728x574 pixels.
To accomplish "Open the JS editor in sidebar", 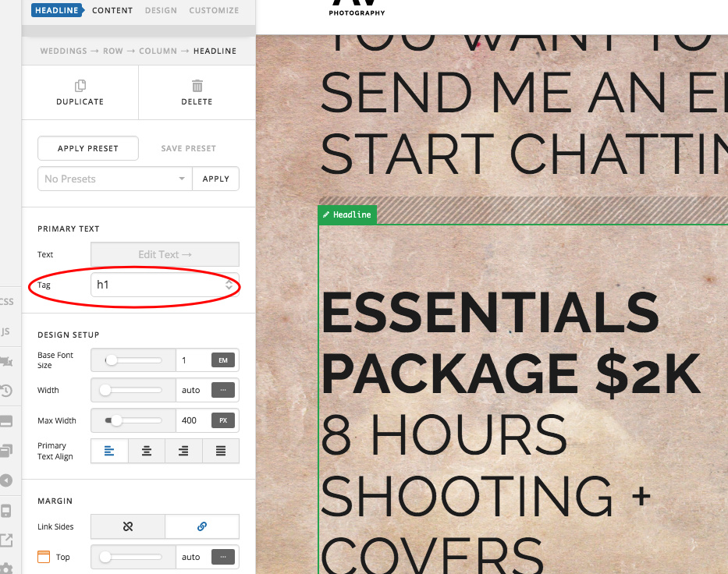I will point(7,331).
